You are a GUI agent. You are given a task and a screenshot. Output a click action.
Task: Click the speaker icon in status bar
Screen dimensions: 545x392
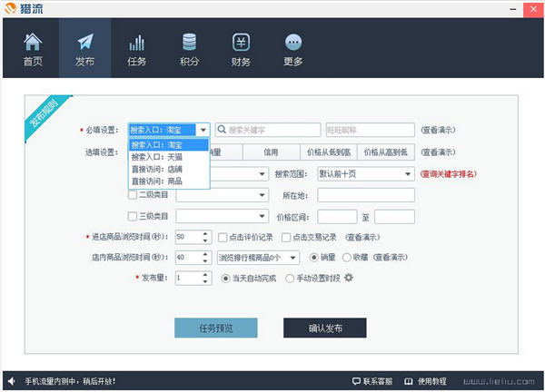point(12,381)
